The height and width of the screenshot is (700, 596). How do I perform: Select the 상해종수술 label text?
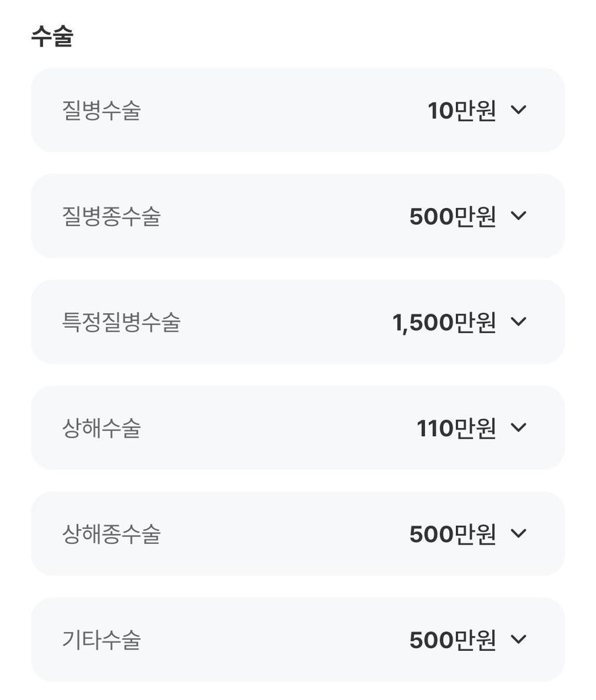(x=111, y=534)
